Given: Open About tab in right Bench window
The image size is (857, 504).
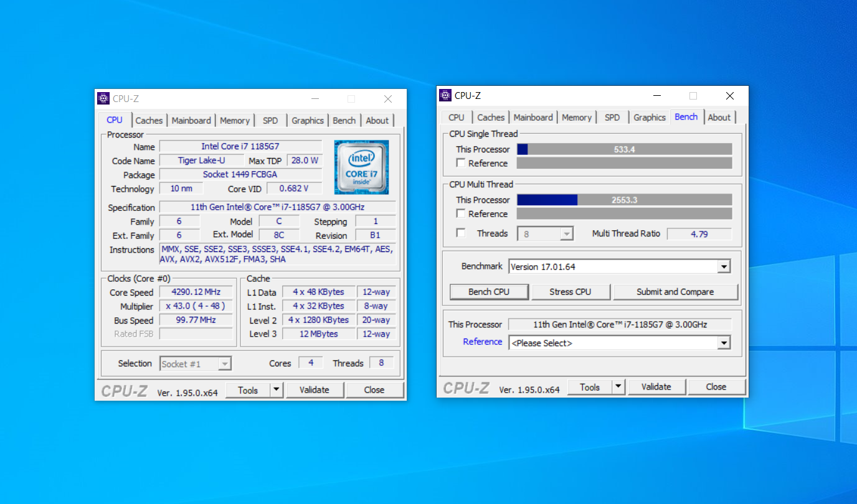Looking at the screenshot, I should pos(719,118).
